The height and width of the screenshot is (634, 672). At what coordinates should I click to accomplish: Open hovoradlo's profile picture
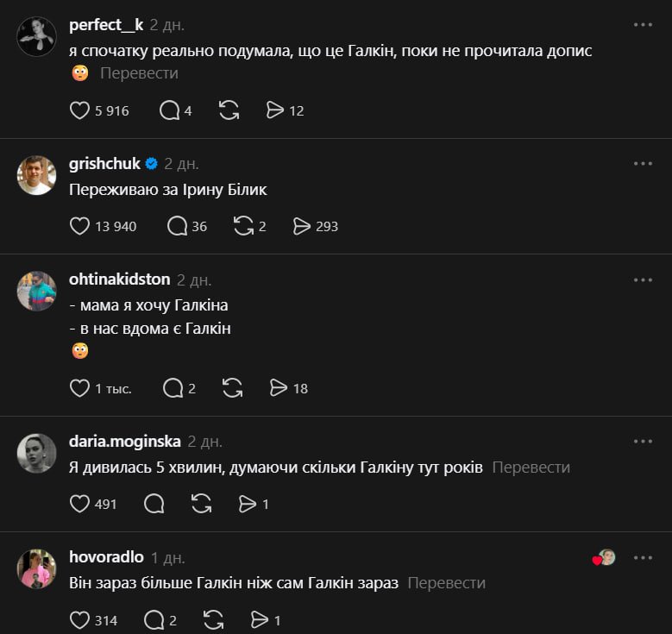point(37,568)
